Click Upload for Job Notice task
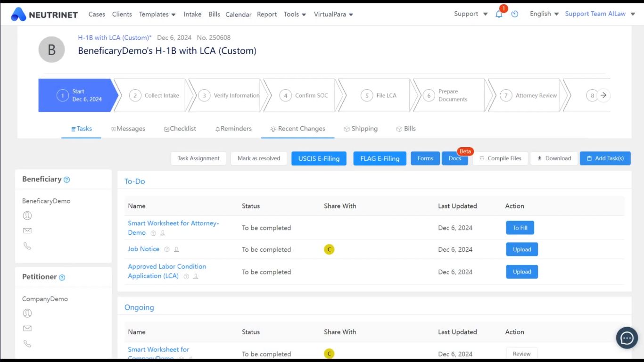The height and width of the screenshot is (362, 644). 522,249
